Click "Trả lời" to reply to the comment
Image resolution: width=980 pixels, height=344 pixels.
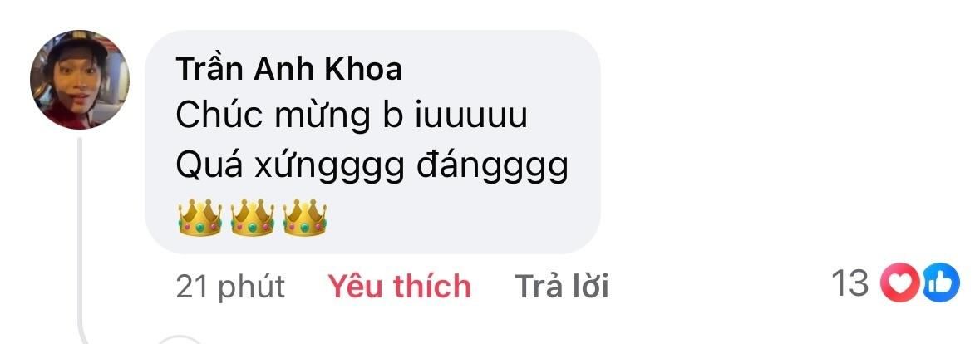562,287
